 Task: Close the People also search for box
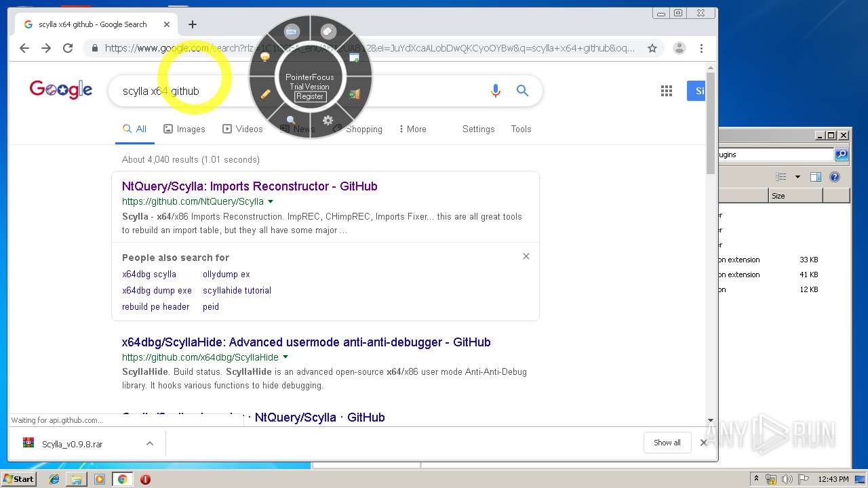(526, 256)
